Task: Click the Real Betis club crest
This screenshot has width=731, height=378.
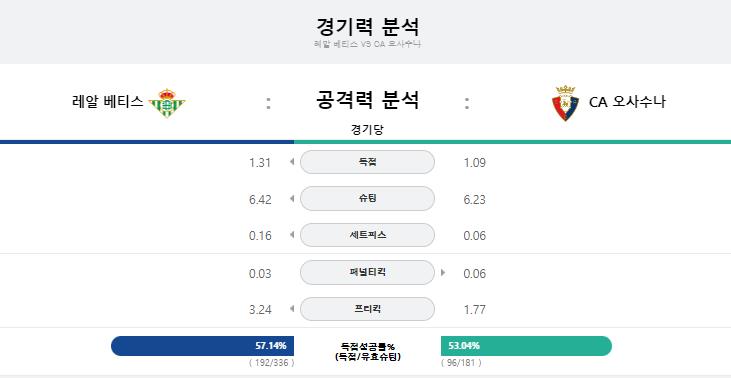Action: (167, 103)
